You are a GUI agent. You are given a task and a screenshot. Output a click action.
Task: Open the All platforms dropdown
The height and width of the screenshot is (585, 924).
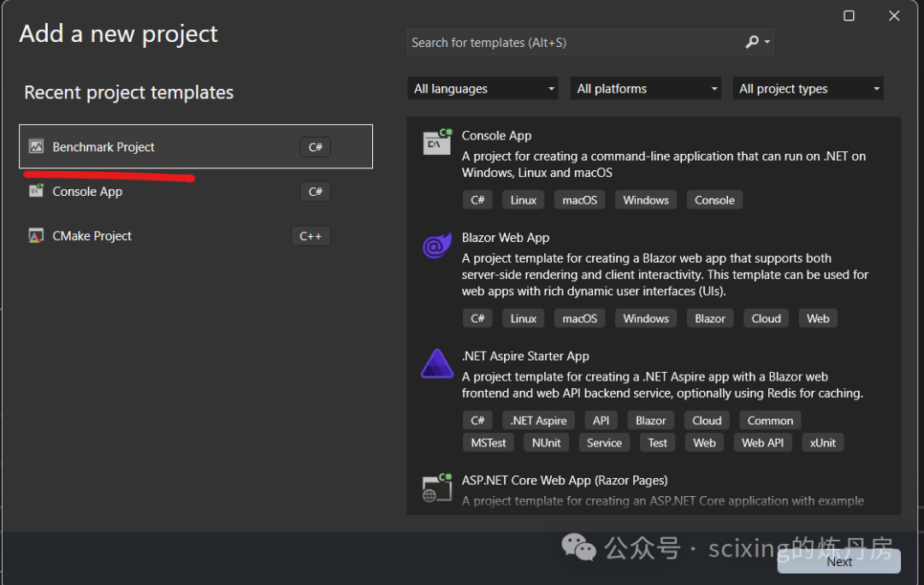click(645, 88)
